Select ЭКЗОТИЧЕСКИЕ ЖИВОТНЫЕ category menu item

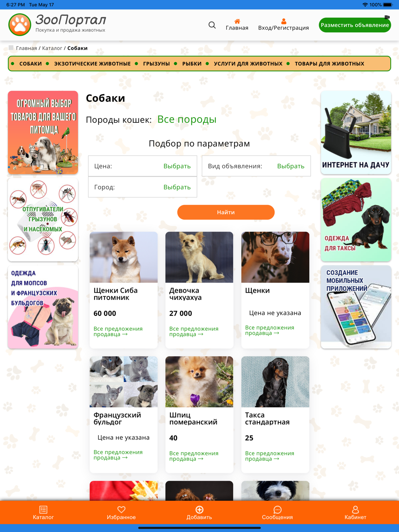(x=92, y=64)
